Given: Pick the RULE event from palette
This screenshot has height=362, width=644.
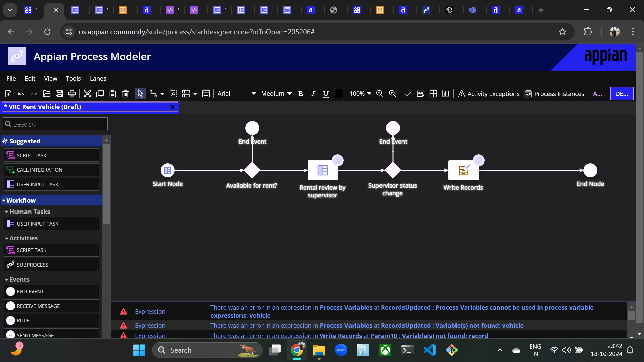Looking at the screenshot, I should (52, 320).
